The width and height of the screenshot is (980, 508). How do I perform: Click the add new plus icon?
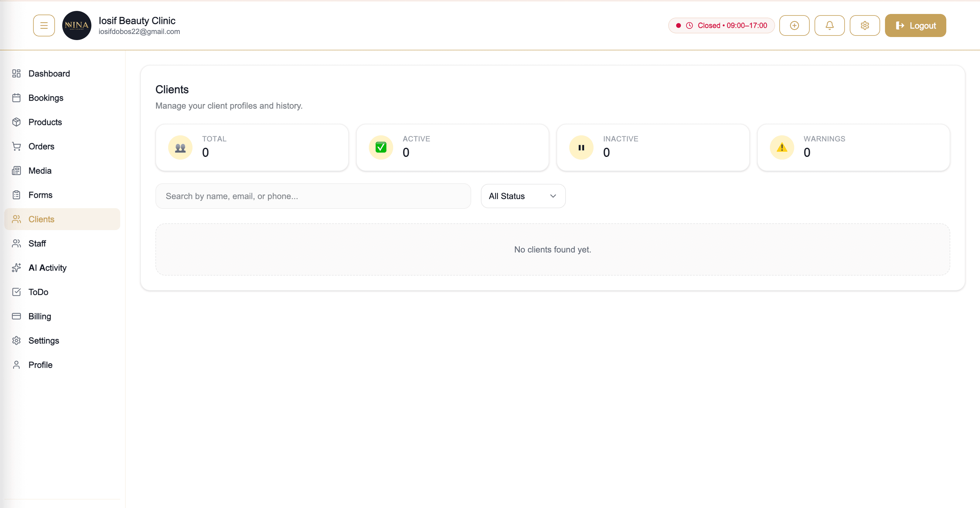click(x=794, y=25)
